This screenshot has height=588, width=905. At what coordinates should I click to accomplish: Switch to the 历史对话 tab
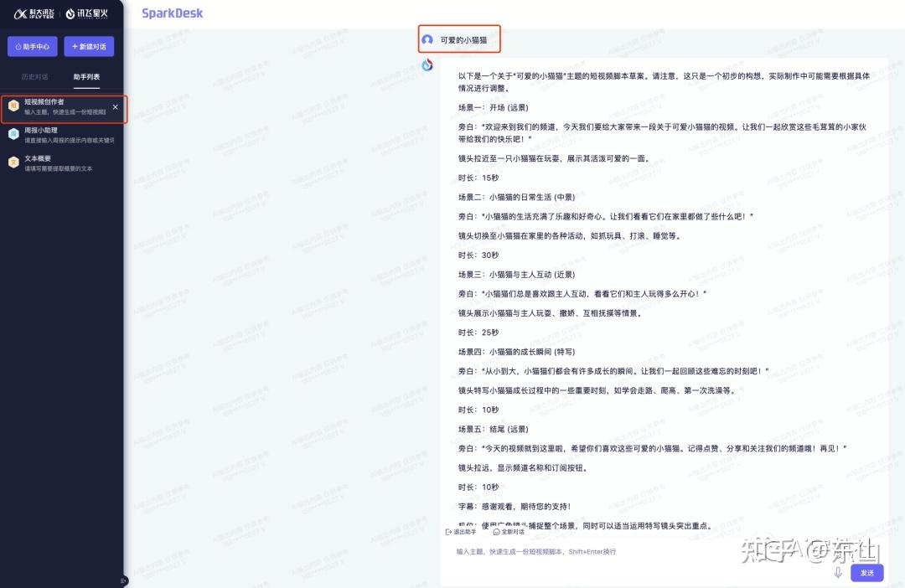tap(37, 76)
